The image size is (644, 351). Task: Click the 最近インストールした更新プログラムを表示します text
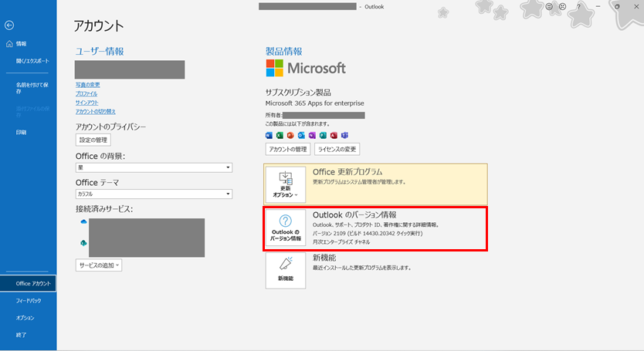click(362, 268)
